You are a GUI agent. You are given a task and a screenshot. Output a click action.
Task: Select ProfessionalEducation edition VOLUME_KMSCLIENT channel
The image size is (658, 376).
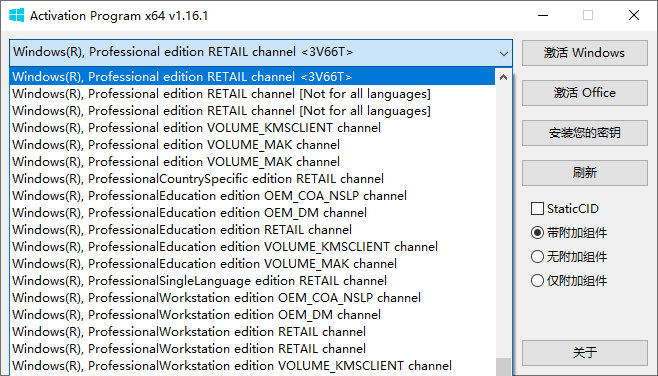[x=252, y=246]
